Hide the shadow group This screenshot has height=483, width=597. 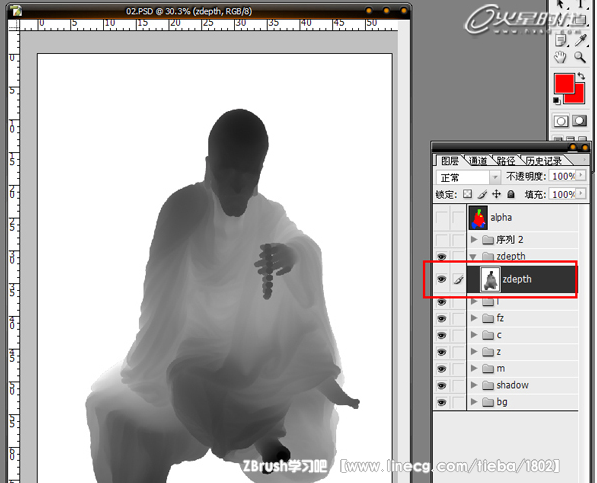(x=442, y=385)
